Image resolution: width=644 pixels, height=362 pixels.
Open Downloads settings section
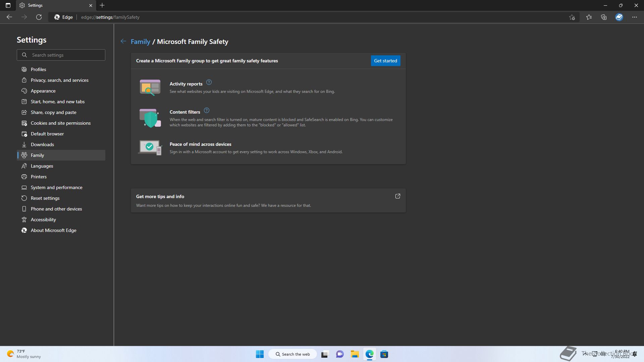(61, 144)
